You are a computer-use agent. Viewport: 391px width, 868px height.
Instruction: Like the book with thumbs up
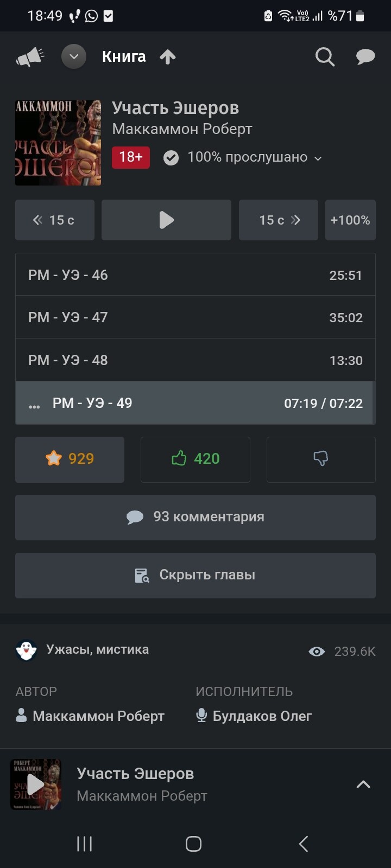tap(195, 459)
